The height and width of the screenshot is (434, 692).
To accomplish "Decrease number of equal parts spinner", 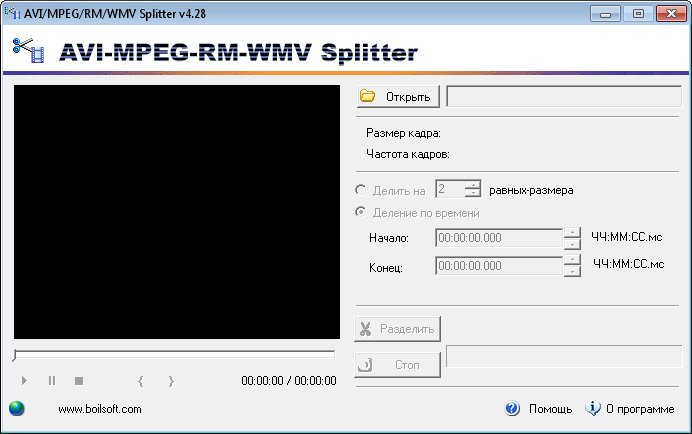I will (473, 193).
